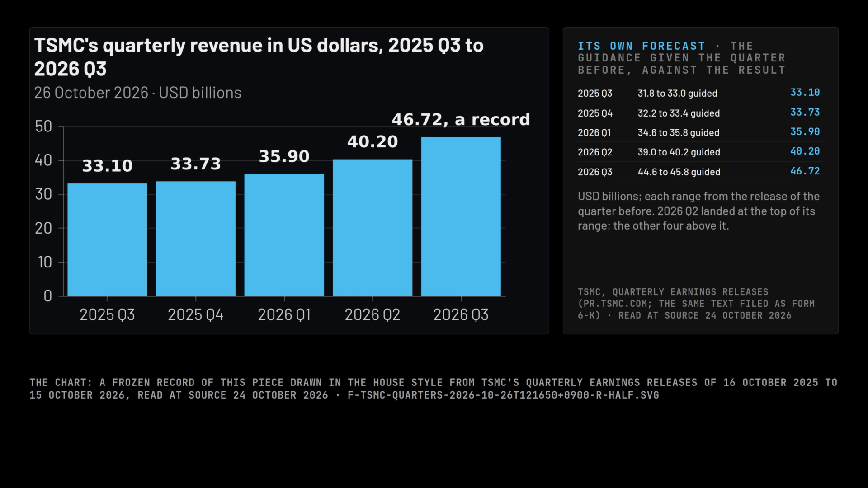
Task: Click the source note 'TSMC, QUARTERLY EARNINGS RELEASES'
Action: point(696,304)
